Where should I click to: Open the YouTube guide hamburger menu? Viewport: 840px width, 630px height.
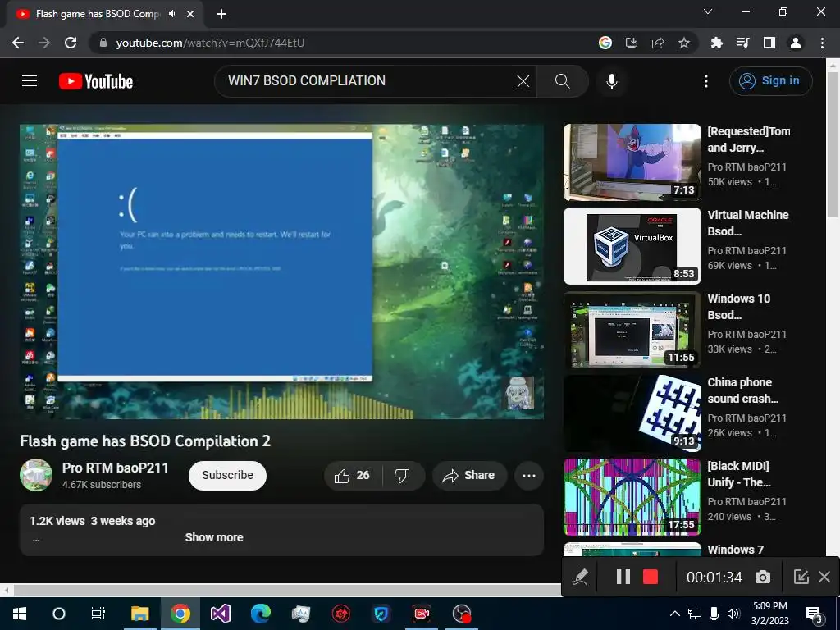30,81
